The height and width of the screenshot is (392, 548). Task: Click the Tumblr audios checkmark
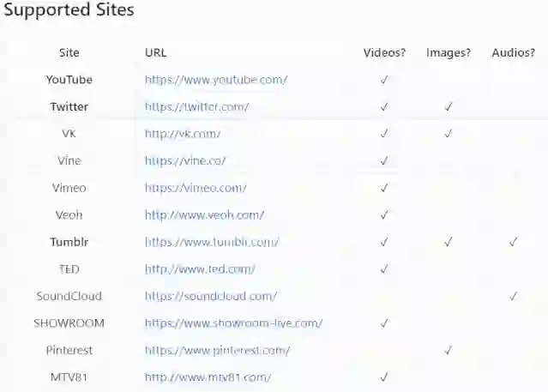click(513, 242)
